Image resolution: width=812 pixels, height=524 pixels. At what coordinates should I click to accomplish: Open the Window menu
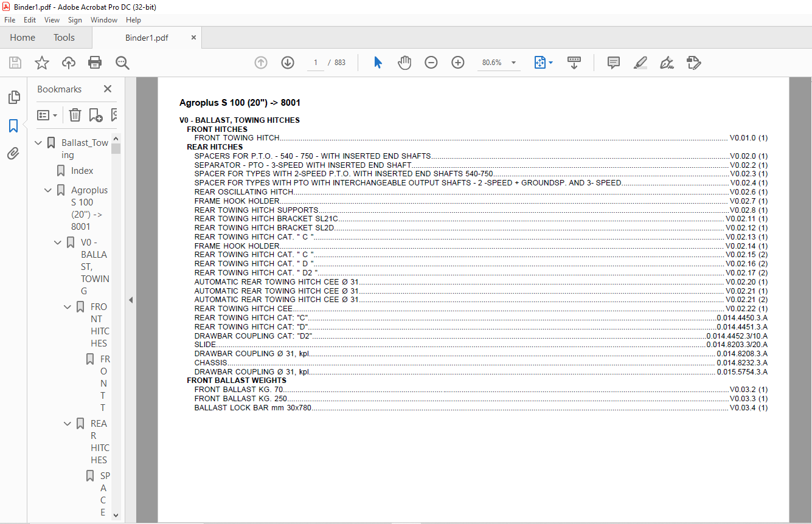(104, 20)
